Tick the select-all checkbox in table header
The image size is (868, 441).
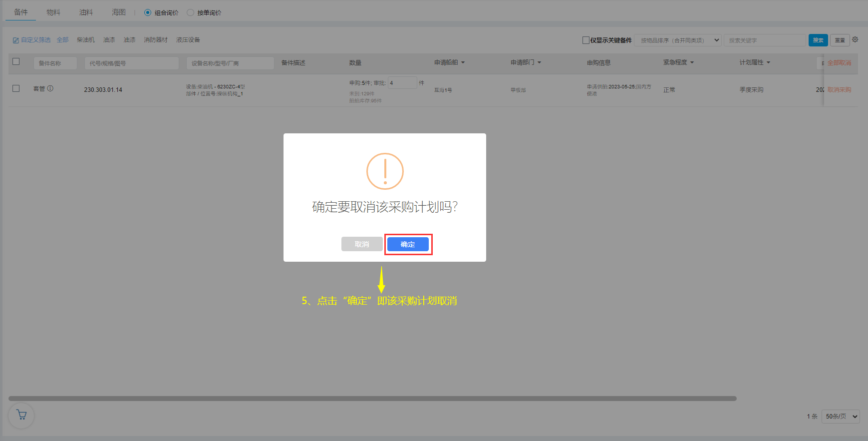coord(16,61)
